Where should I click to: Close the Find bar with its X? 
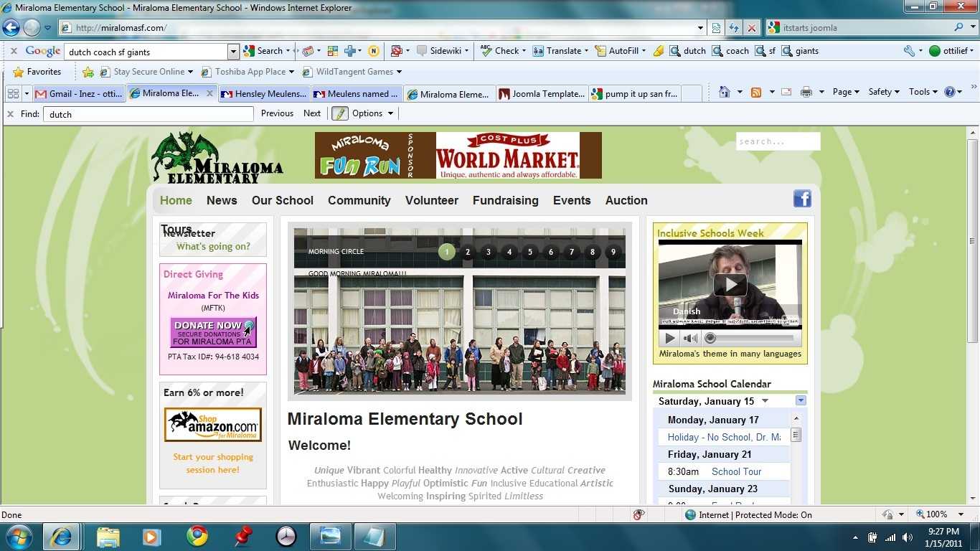10,113
